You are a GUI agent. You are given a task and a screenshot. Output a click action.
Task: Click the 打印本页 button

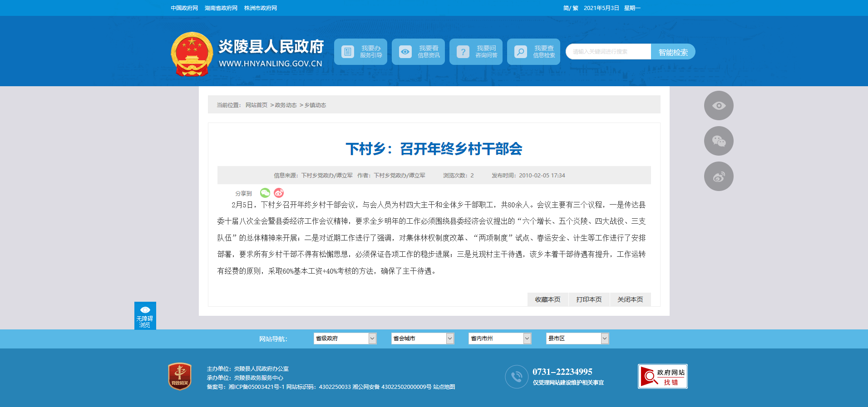589,299
